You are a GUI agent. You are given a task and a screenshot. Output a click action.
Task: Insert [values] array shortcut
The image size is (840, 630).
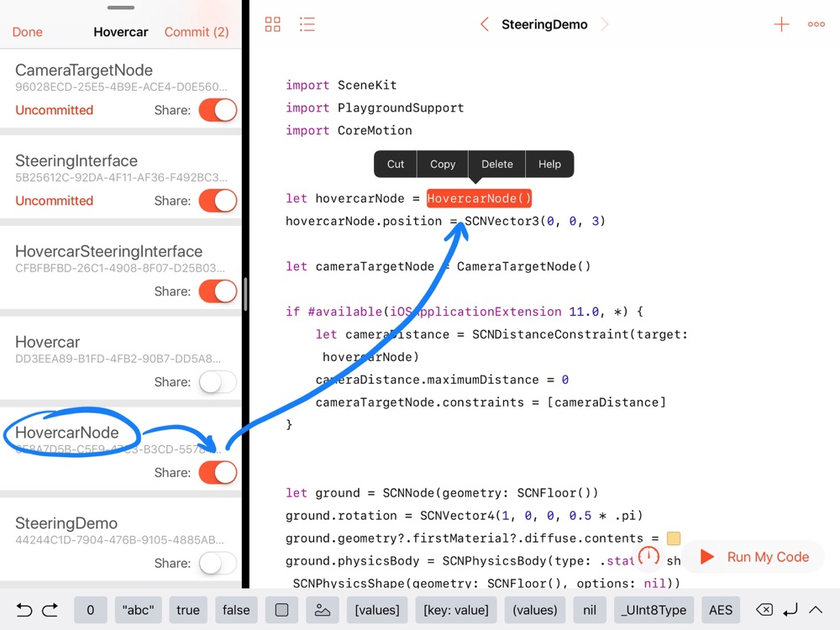377,610
